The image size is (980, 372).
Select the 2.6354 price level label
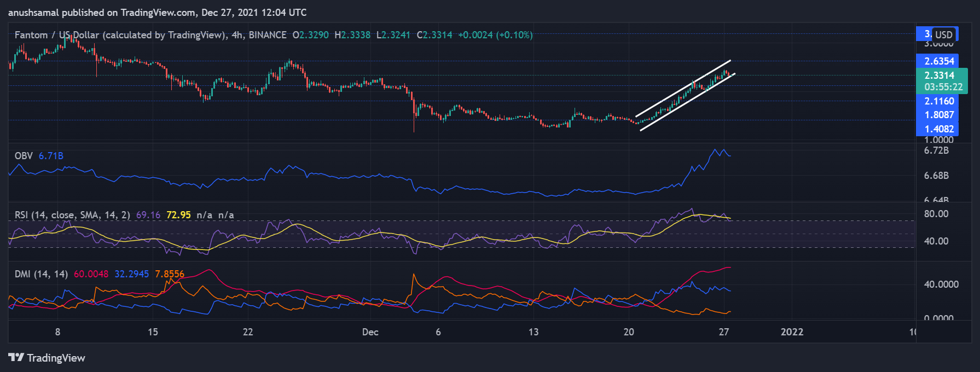tap(939, 61)
